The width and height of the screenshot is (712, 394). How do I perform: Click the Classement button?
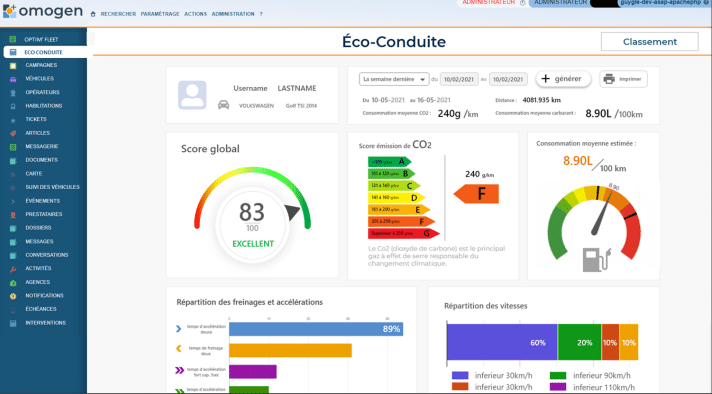tap(649, 42)
